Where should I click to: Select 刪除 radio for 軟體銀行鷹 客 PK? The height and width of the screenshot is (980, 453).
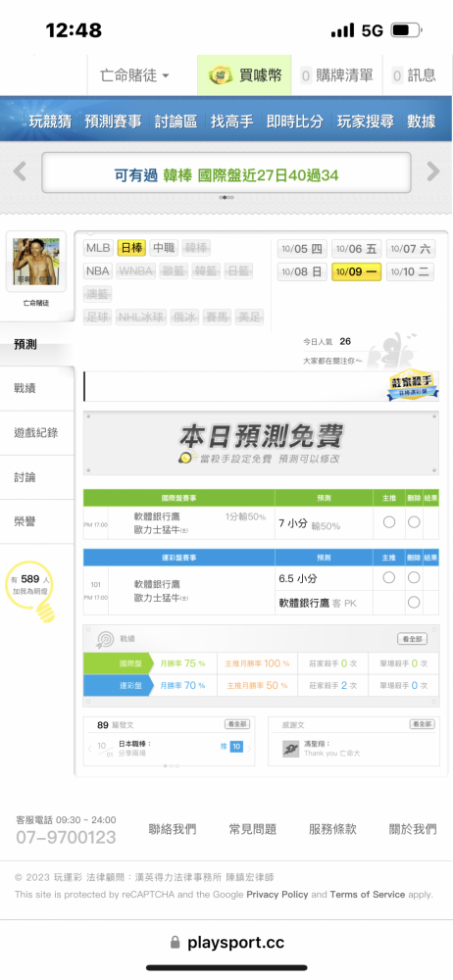414,603
